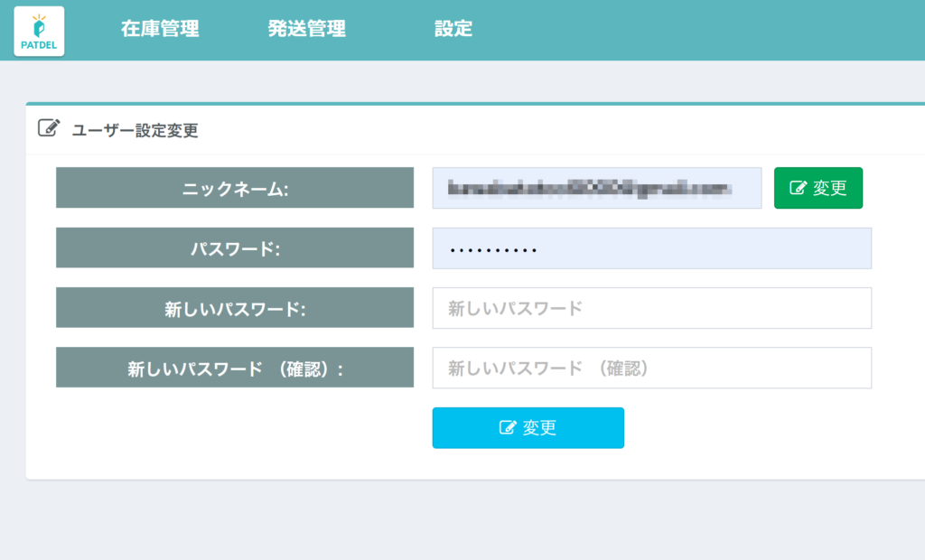The image size is (925, 560).
Task: Open the 設定 menu
Action: pyautogui.click(x=453, y=29)
